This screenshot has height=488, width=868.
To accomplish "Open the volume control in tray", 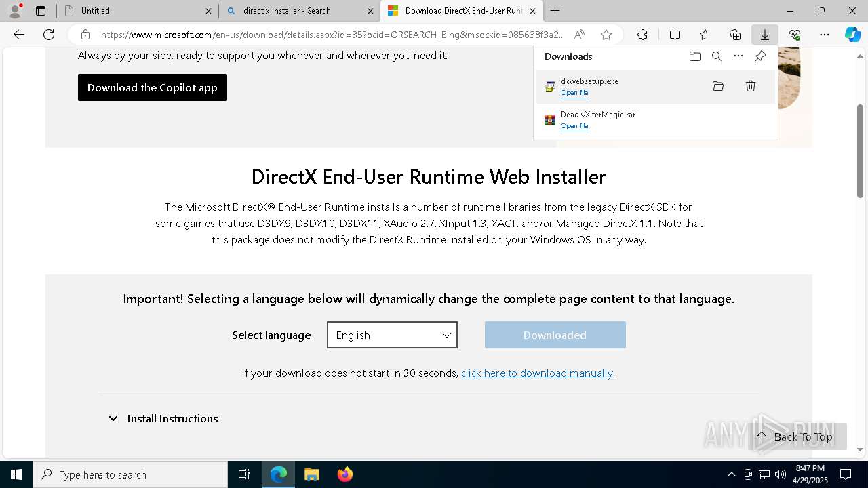I will tap(781, 474).
